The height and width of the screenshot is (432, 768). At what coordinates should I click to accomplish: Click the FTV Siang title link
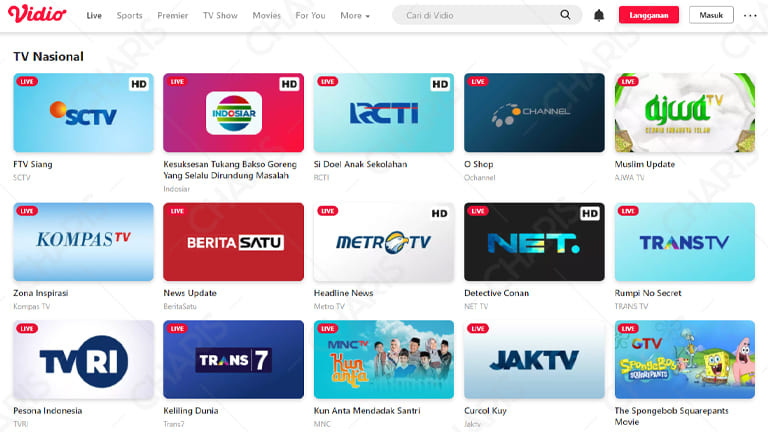[x=33, y=164]
